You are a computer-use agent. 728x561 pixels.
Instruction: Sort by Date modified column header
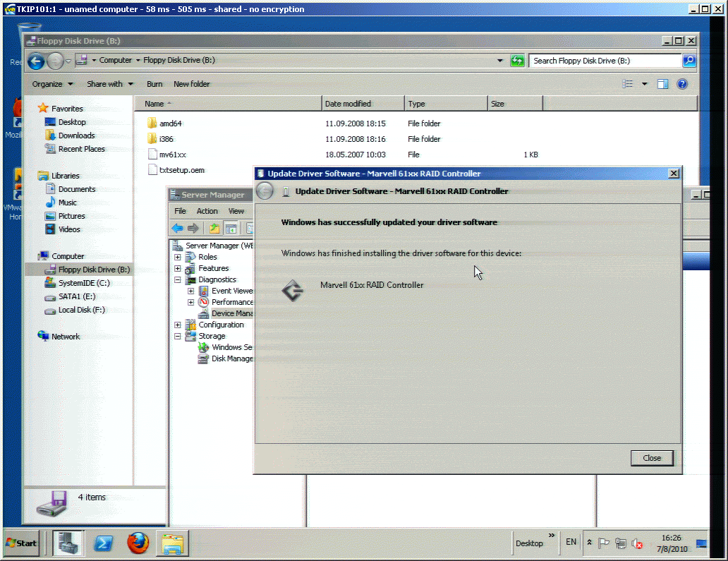(363, 104)
